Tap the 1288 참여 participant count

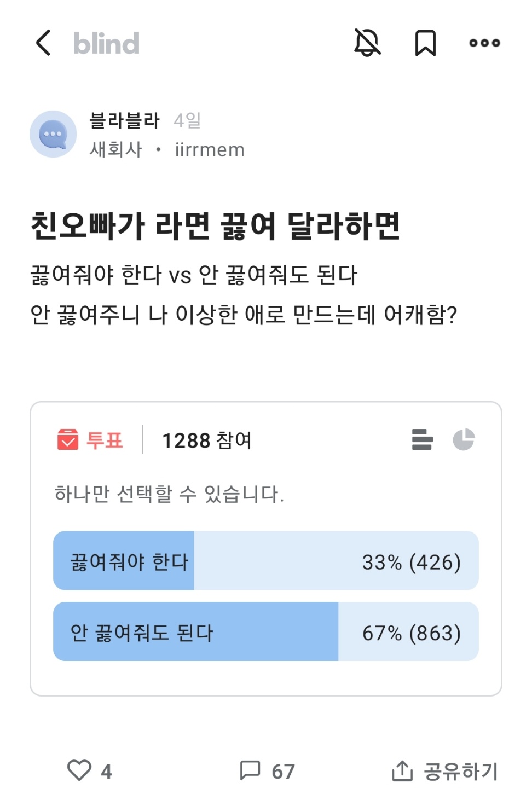click(206, 440)
